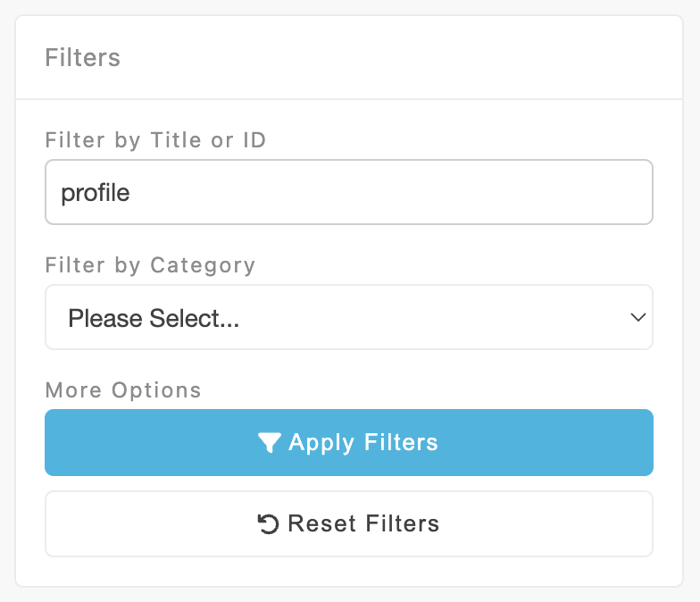The width and height of the screenshot is (700, 602).
Task: Click the category dropdown chevron arrow
Action: (637, 317)
